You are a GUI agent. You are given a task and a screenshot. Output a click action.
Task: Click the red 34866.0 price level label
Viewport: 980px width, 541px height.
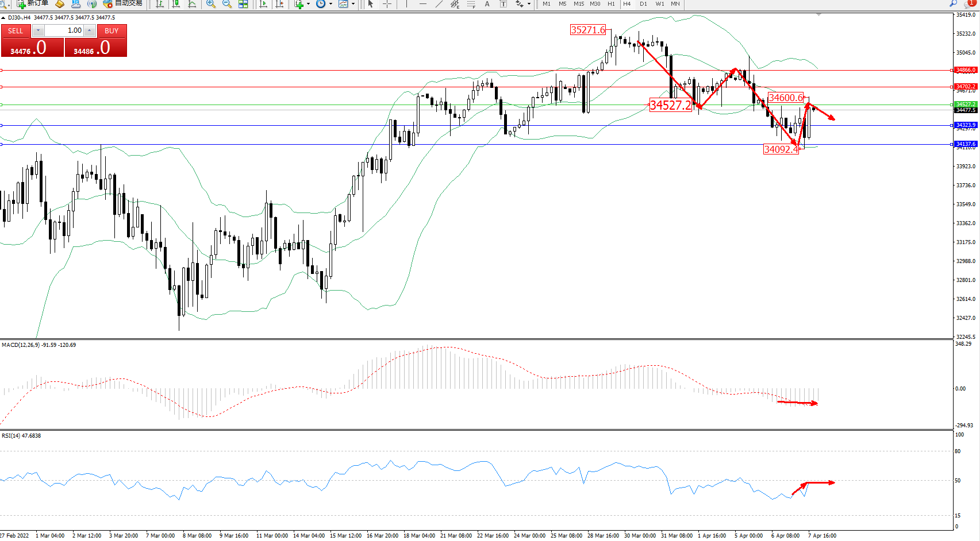tap(965, 70)
